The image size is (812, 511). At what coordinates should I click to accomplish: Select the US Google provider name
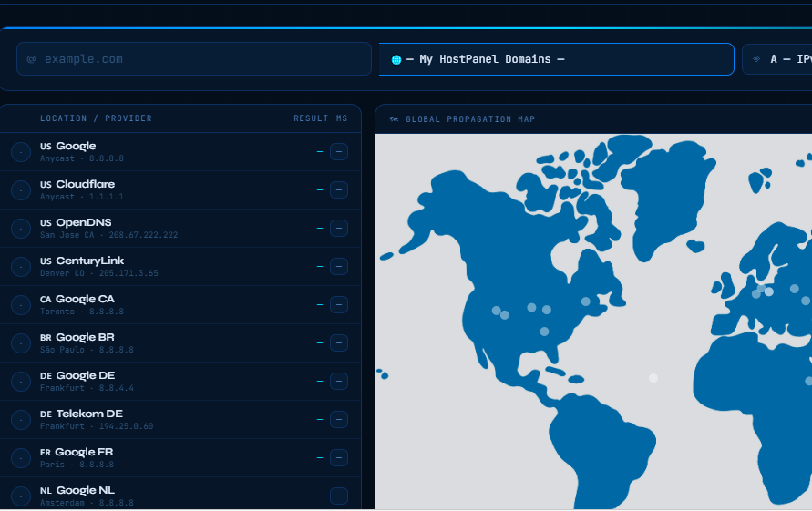click(x=67, y=146)
